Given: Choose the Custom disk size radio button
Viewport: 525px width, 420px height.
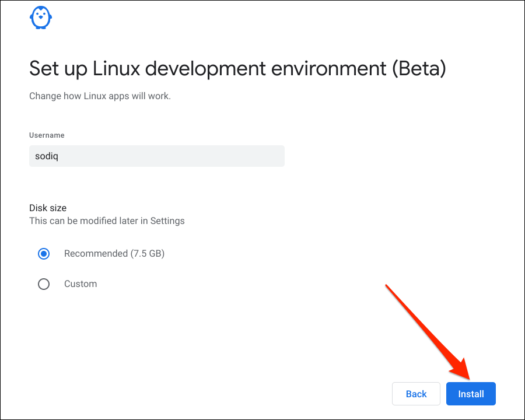Looking at the screenshot, I should (x=44, y=284).
